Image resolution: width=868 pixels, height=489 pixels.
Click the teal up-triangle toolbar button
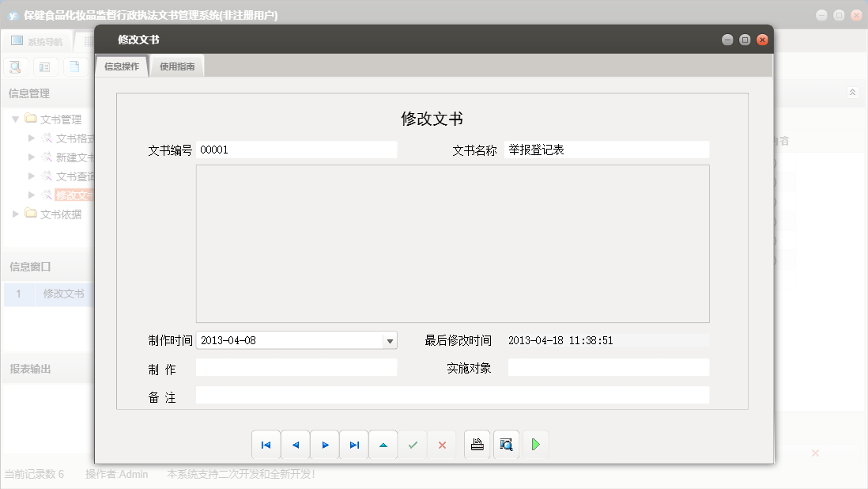point(383,445)
